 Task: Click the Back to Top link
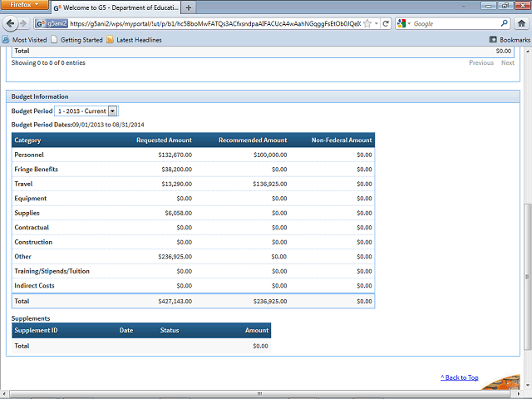460,377
